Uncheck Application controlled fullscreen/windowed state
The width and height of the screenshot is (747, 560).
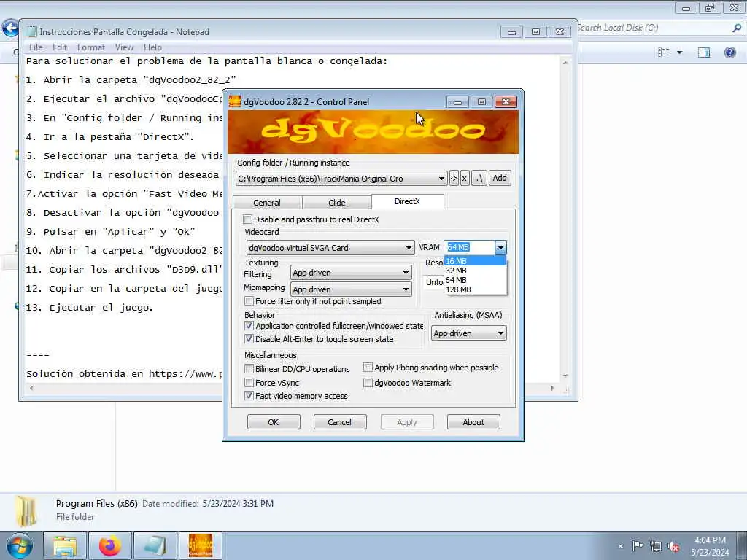[x=249, y=326]
